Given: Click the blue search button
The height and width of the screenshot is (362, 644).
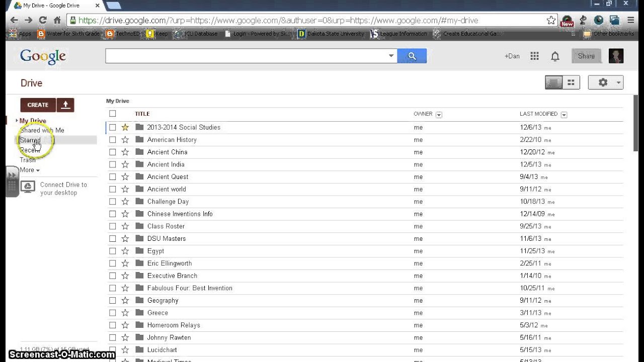Looking at the screenshot, I should pyautogui.click(x=412, y=56).
